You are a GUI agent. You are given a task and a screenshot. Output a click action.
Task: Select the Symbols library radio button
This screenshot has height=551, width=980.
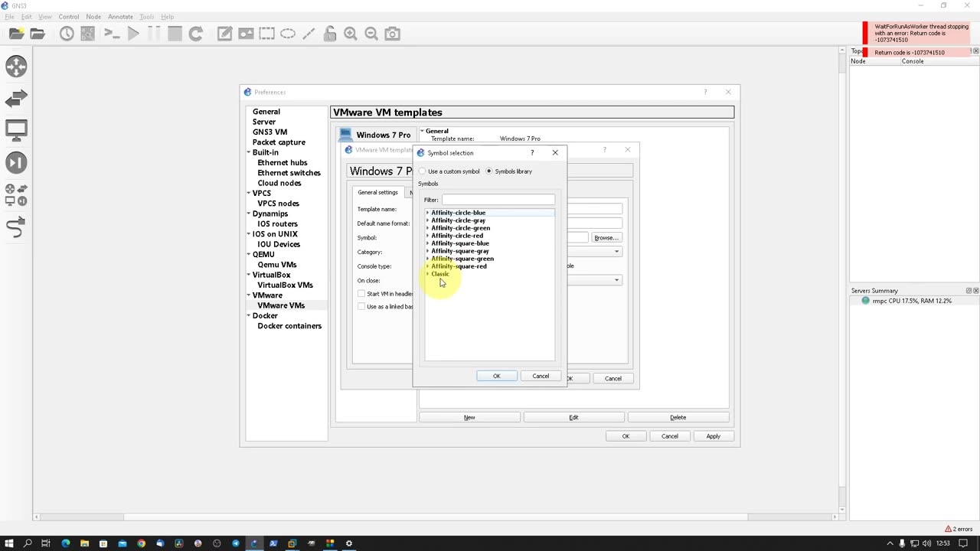click(489, 171)
